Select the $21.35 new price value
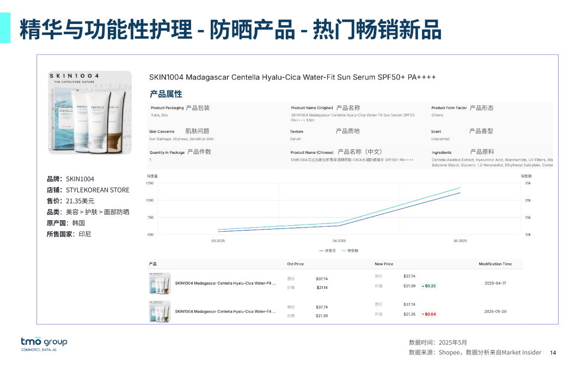The width and height of the screenshot is (588, 368). 409,314
